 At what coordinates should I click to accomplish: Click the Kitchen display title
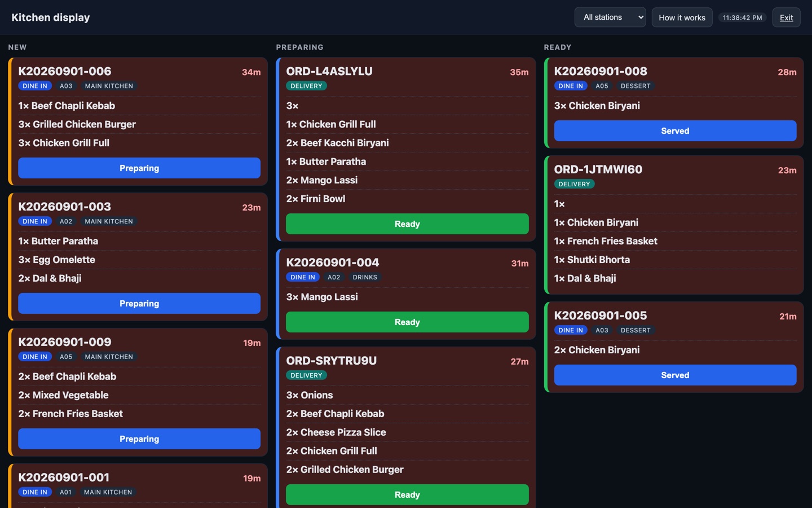pos(51,17)
